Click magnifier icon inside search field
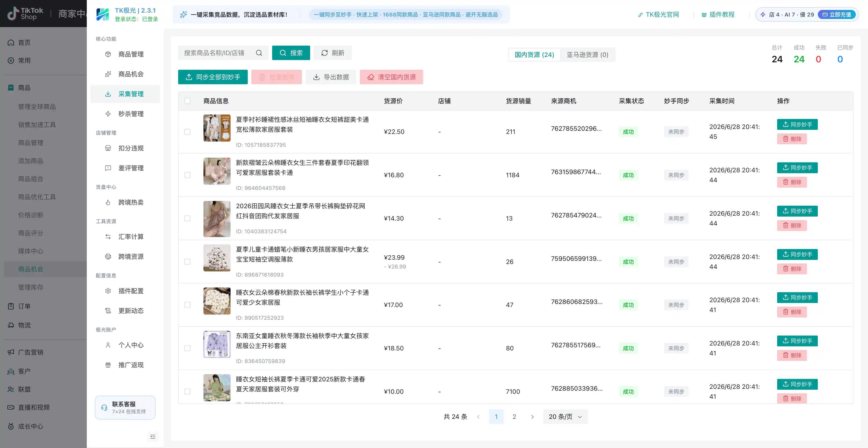This screenshot has height=448, width=868. [259, 53]
